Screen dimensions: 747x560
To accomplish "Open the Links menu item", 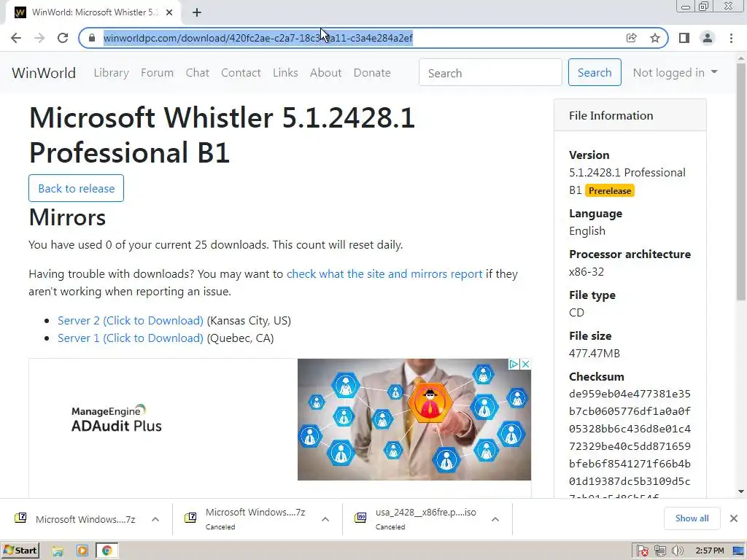I will tap(285, 72).
